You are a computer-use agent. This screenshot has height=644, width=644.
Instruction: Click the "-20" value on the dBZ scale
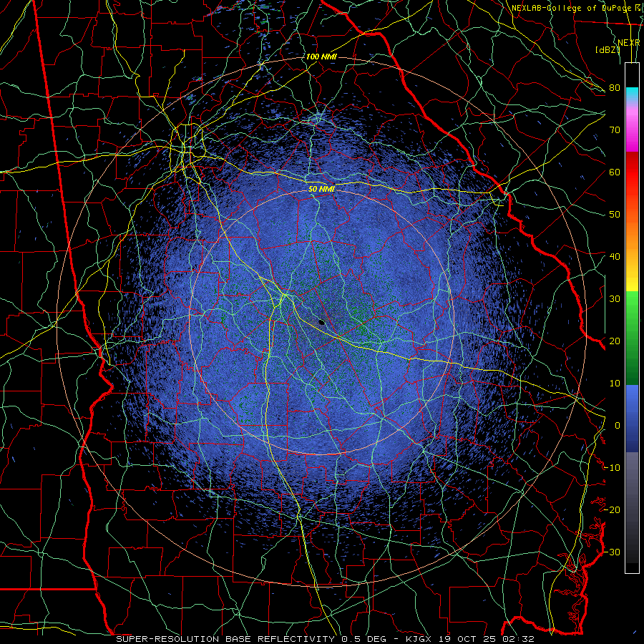(x=612, y=509)
